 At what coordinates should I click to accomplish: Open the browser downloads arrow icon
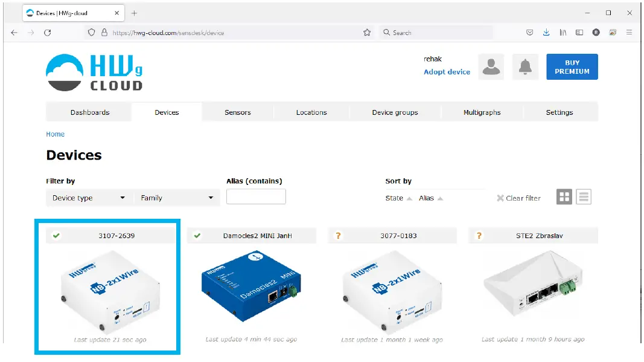[546, 33]
